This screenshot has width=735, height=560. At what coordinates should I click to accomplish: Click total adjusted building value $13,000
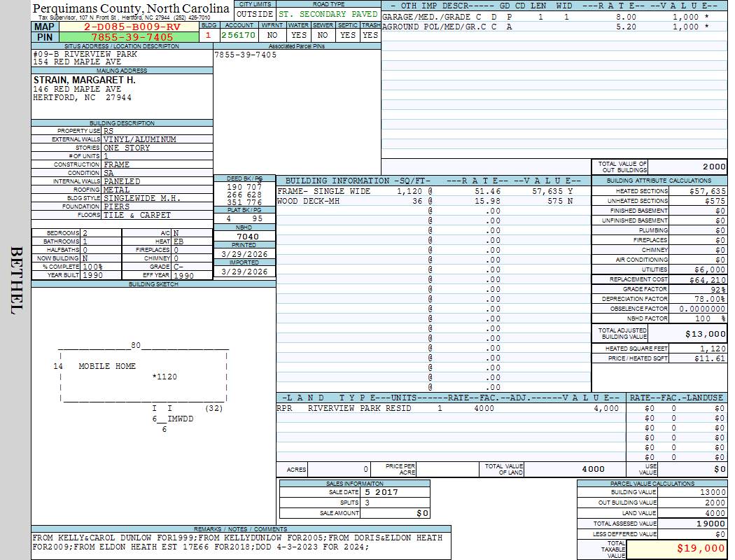[704, 334]
